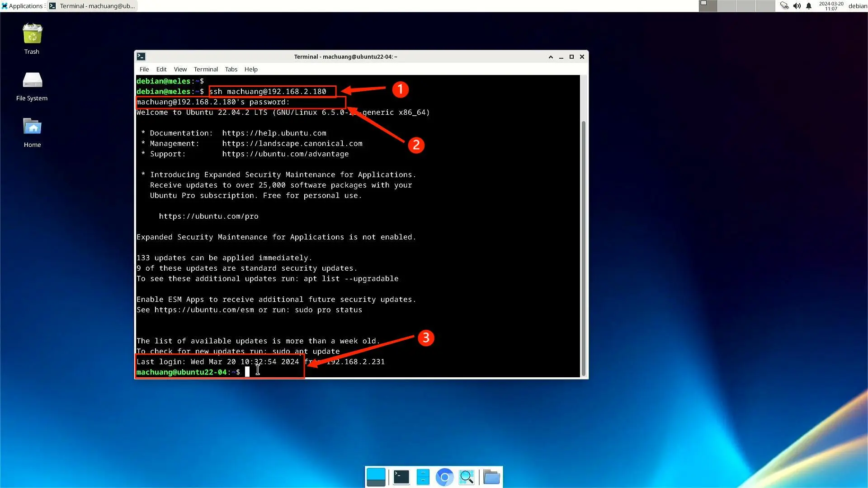Expand the Terminal window view menu
868x488 pixels.
coord(180,69)
